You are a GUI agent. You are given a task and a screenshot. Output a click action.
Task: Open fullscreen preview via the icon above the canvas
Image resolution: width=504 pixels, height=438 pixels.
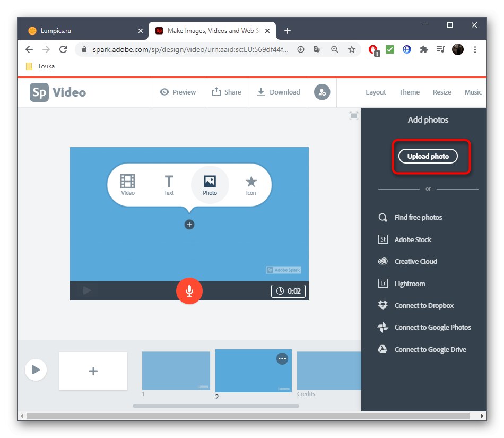(353, 115)
